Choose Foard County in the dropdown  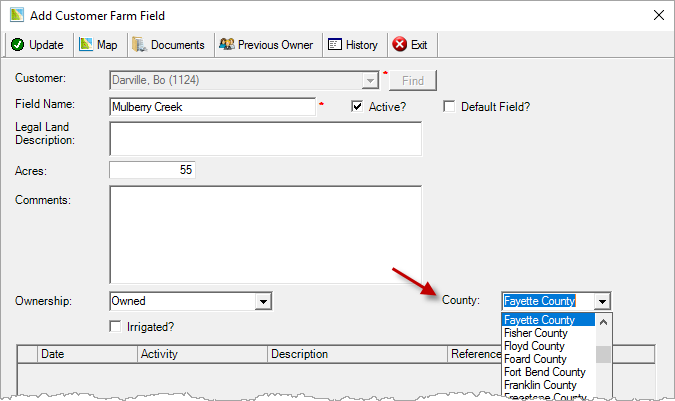coord(549,359)
